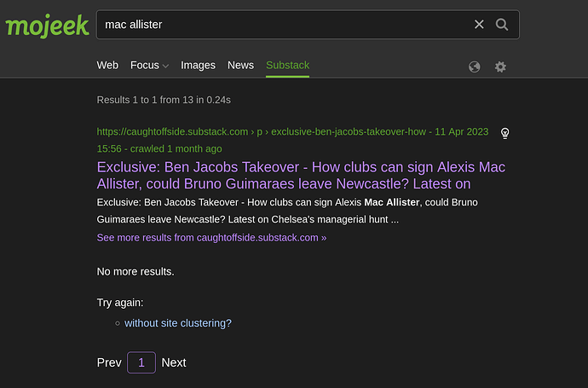The width and height of the screenshot is (588, 388).
Task: Open the Mojeek logo homepage link
Action: [47, 25]
